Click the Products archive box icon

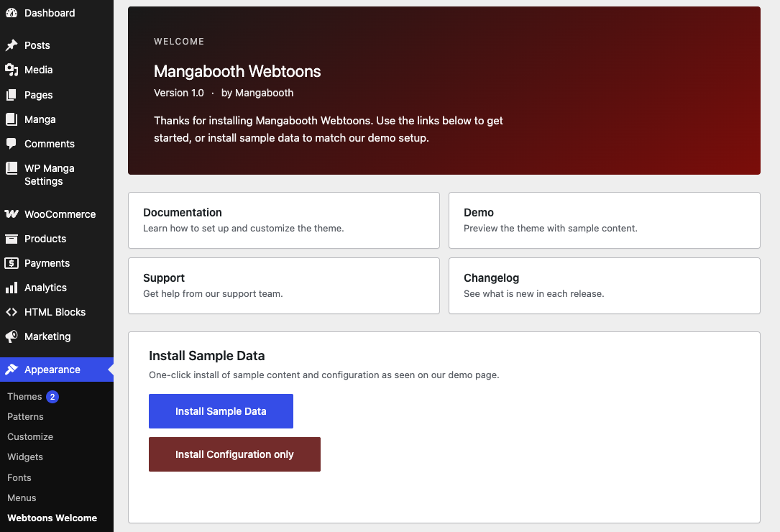click(12, 239)
